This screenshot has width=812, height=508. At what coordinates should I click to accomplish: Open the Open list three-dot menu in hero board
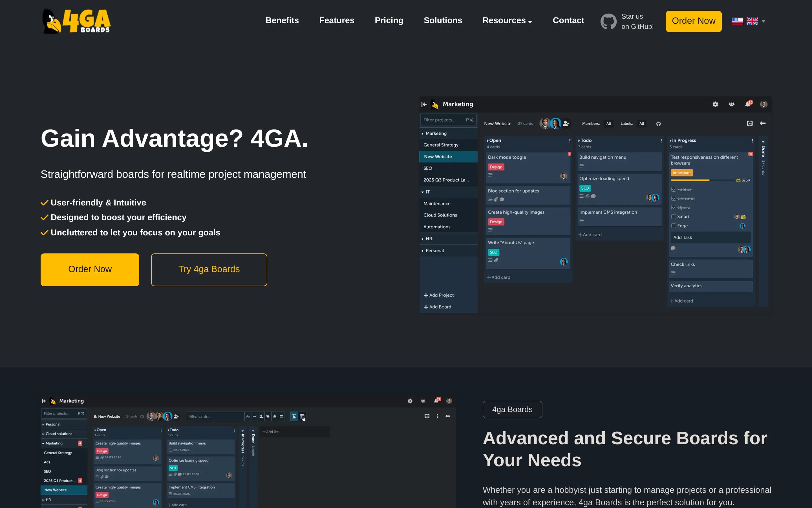tap(570, 141)
